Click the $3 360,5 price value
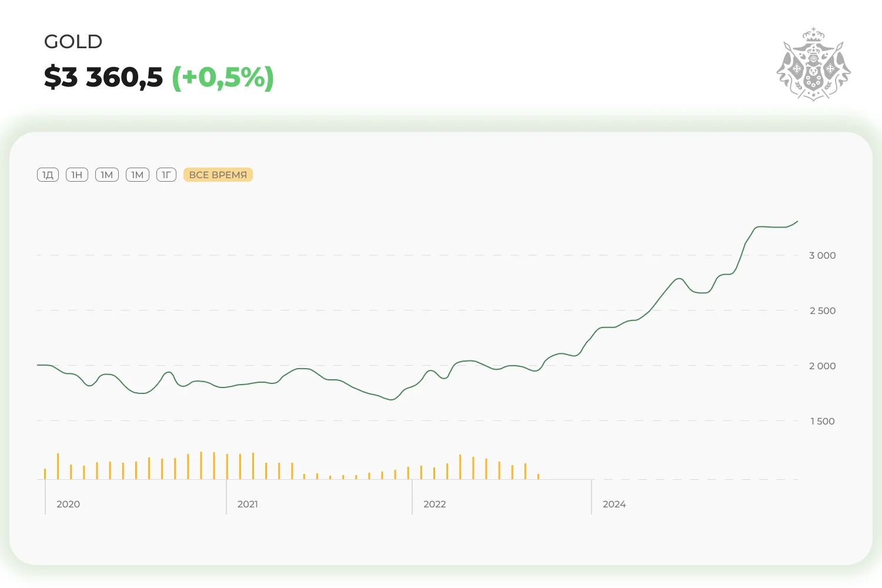This screenshot has height=588, width=882. (103, 77)
